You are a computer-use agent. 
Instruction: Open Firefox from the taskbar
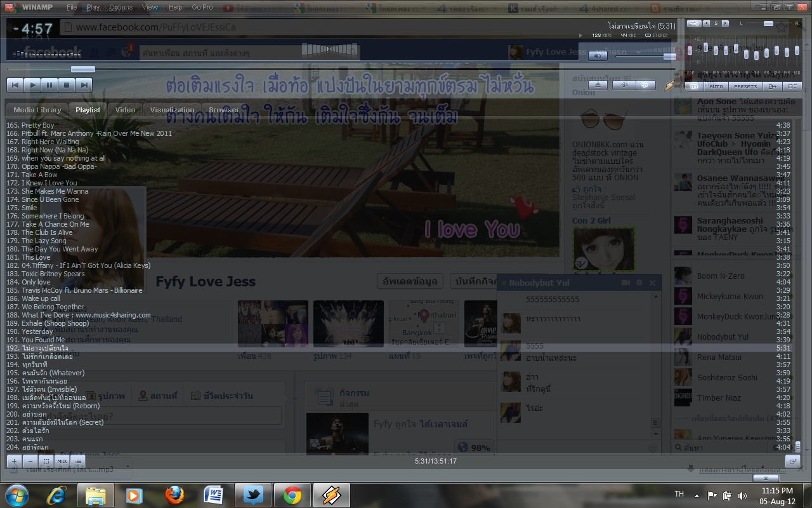coord(174,495)
